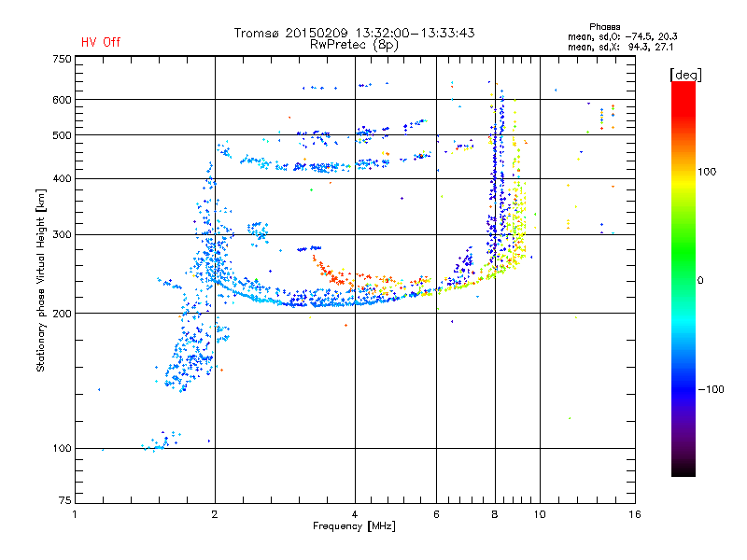Screen dimensions: 747x560
Task: Click the x-axis tick label "1"
Action: (75, 514)
